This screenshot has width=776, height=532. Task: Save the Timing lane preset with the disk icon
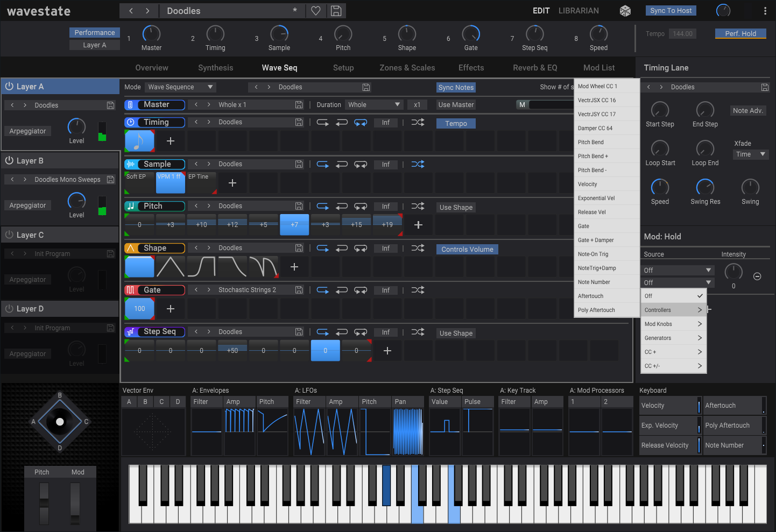tap(299, 123)
